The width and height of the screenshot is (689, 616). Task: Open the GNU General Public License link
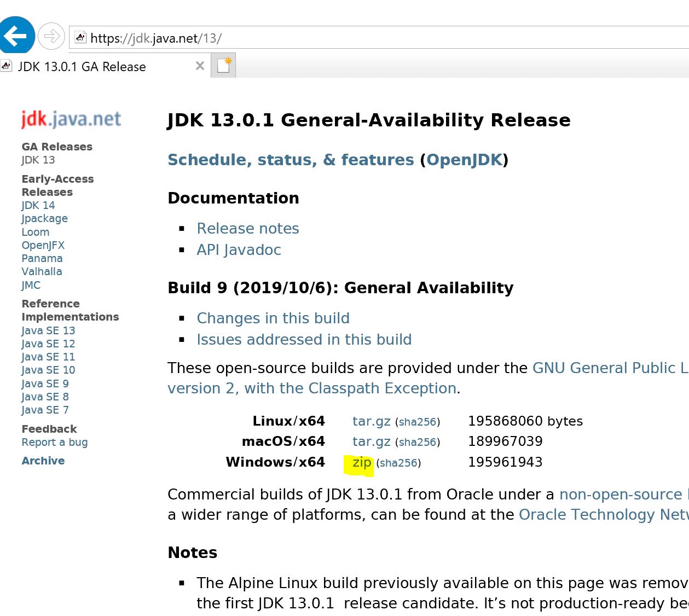[x=611, y=368]
